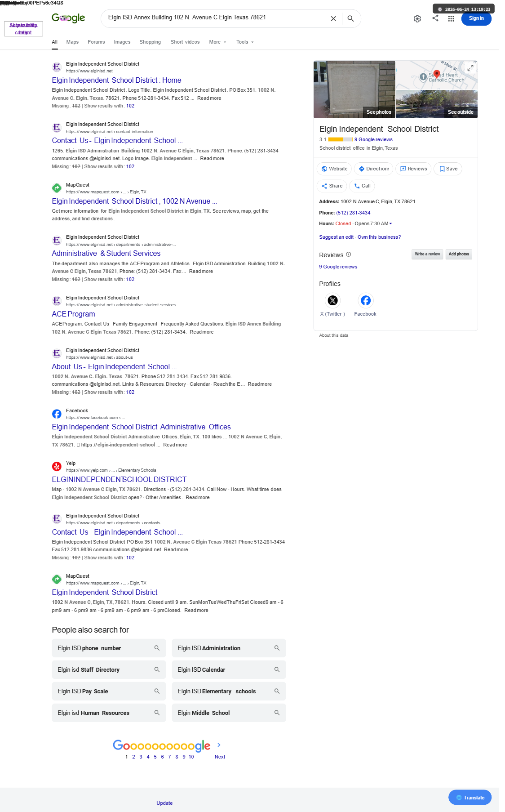The image size is (505, 812).
Task: Expand the opening hours dropdown arrow
Action: coord(390,223)
